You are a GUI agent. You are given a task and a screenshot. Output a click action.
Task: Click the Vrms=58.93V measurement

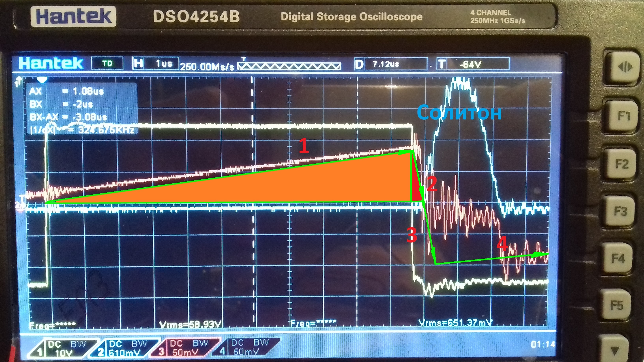(x=191, y=325)
